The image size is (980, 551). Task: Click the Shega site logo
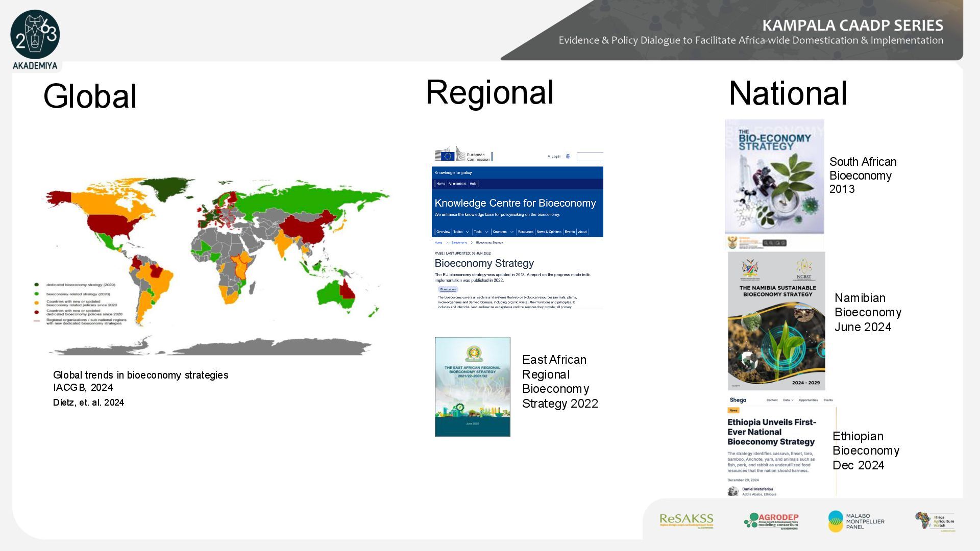tap(738, 400)
